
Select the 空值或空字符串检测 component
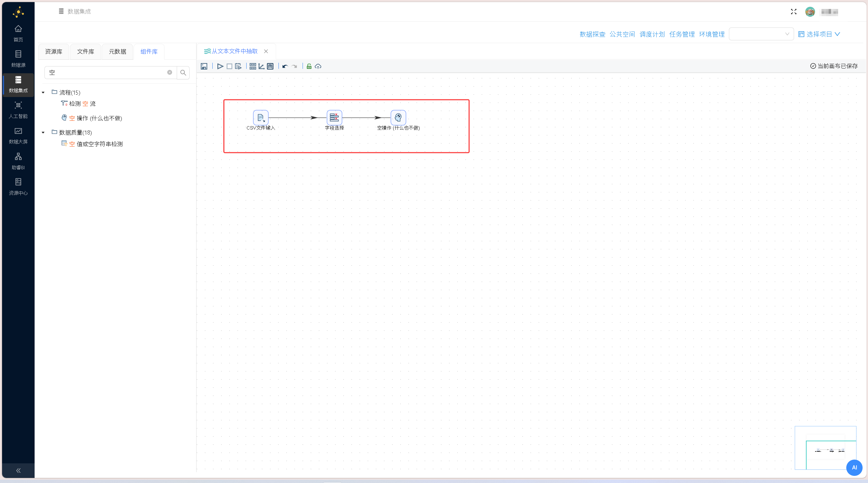click(x=92, y=144)
